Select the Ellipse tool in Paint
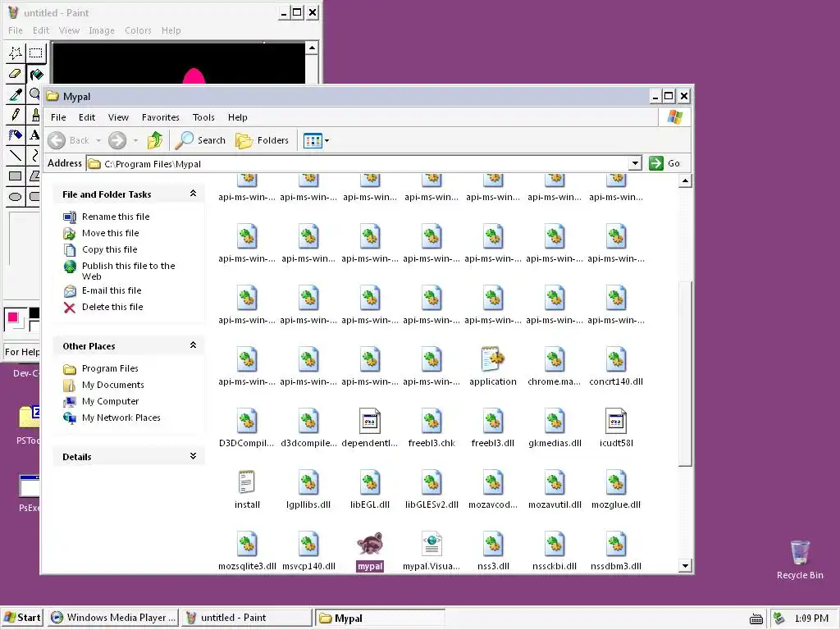 pos(16,196)
